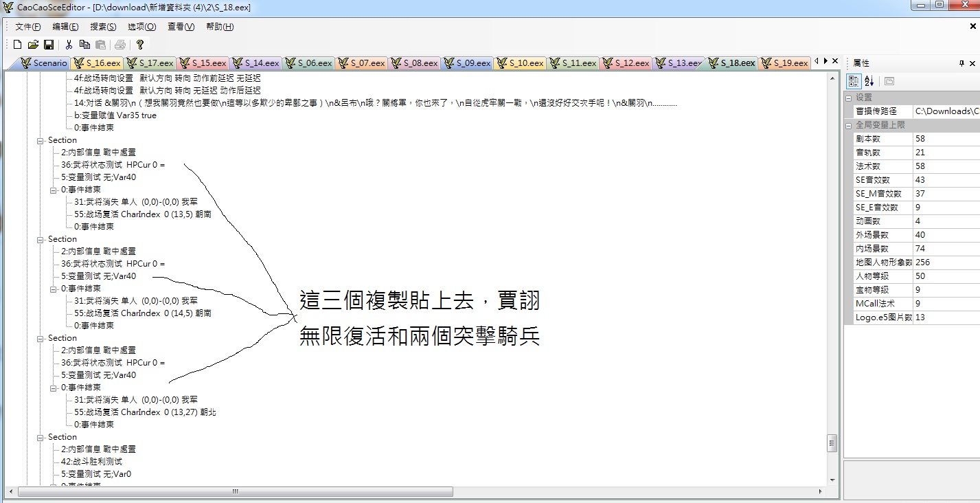
Task: Close the active document tab with X
Action: coord(835,61)
